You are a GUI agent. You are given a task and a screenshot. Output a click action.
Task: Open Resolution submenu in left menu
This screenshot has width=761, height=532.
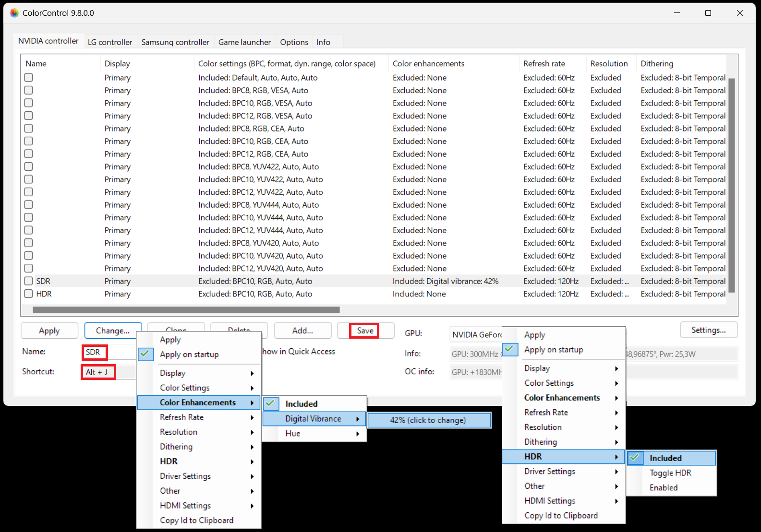(199, 432)
